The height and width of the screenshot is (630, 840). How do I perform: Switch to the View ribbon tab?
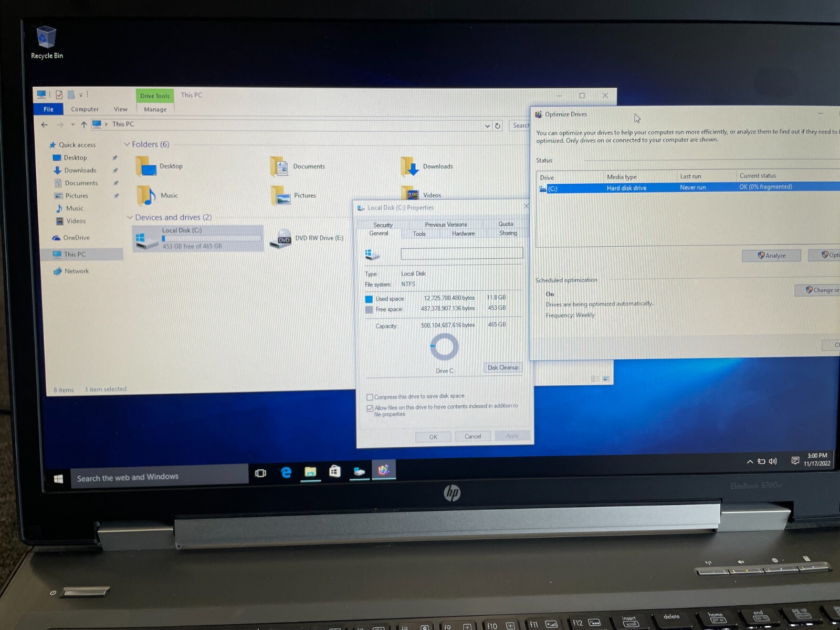pyautogui.click(x=121, y=109)
